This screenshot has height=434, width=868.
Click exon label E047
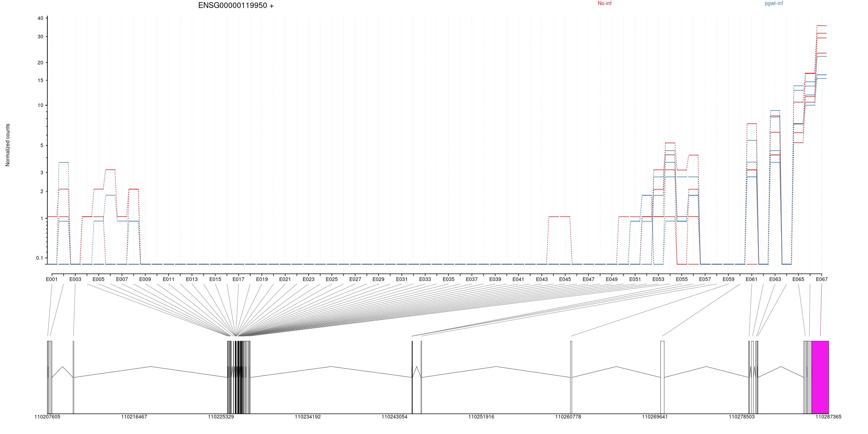coord(588,279)
